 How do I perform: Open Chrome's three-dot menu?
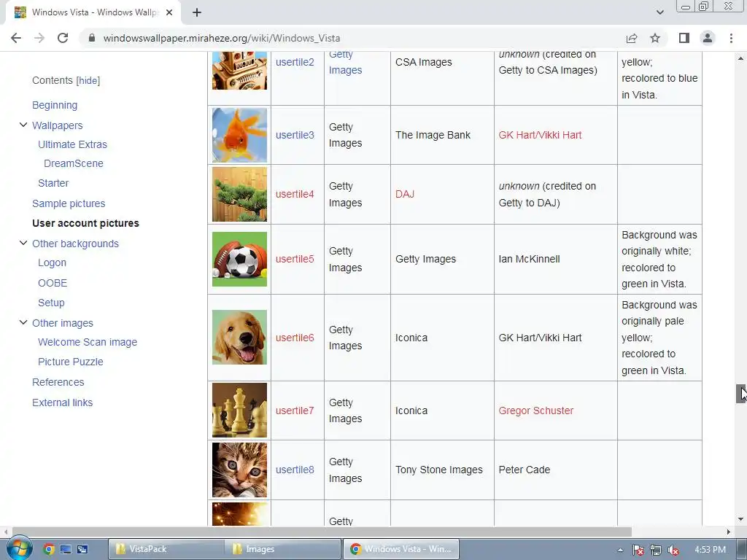point(731,38)
